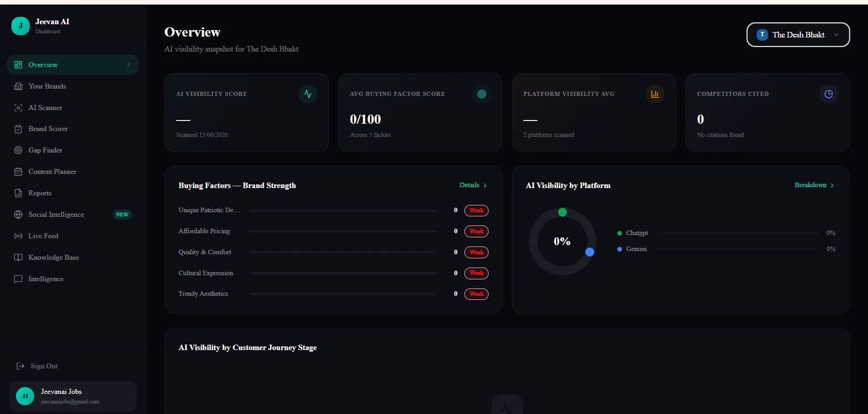This screenshot has height=414, width=868.
Task: Click the Weak badge for Quality & Comfort
Action: (476, 252)
